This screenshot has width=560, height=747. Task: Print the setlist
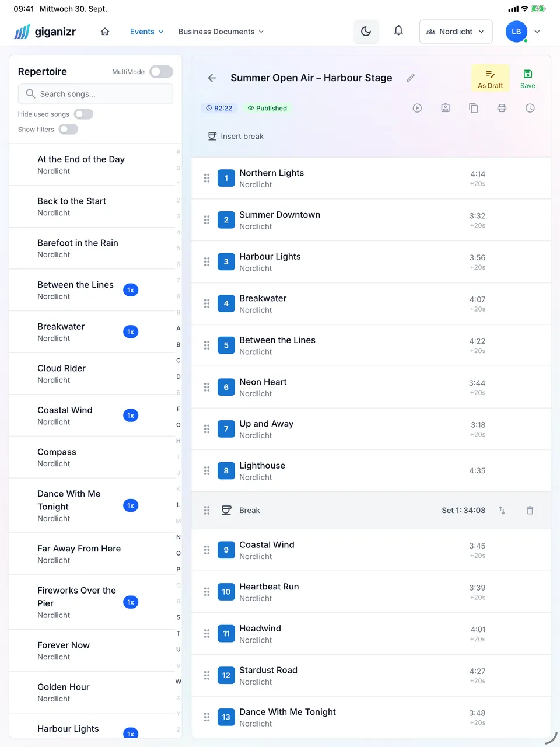pyautogui.click(x=502, y=108)
